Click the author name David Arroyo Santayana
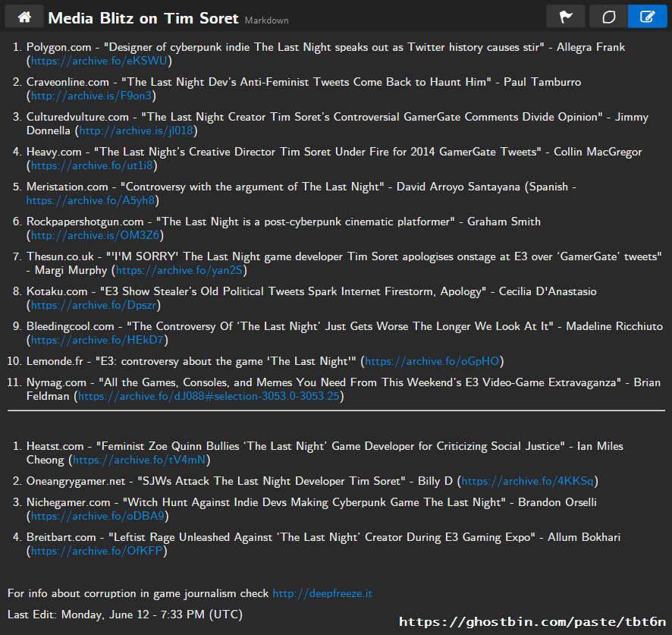Image resolution: width=672 pixels, height=635 pixels. (x=458, y=187)
